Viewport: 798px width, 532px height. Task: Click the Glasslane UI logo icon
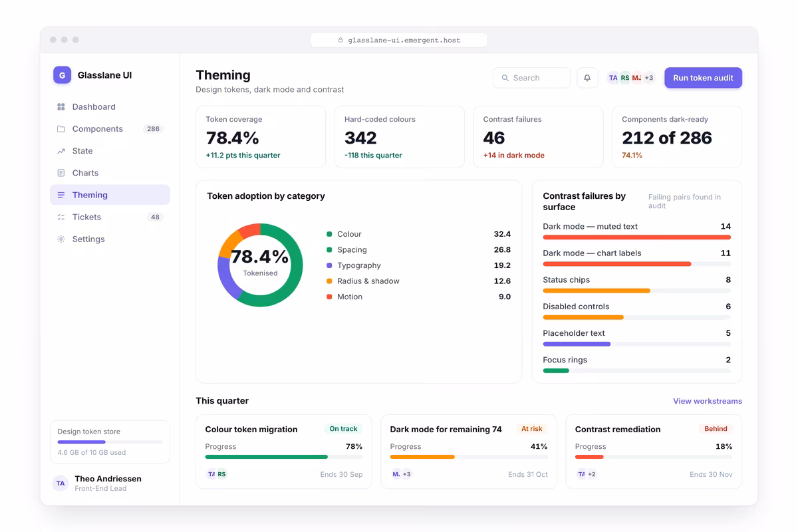tap(62, 75)
